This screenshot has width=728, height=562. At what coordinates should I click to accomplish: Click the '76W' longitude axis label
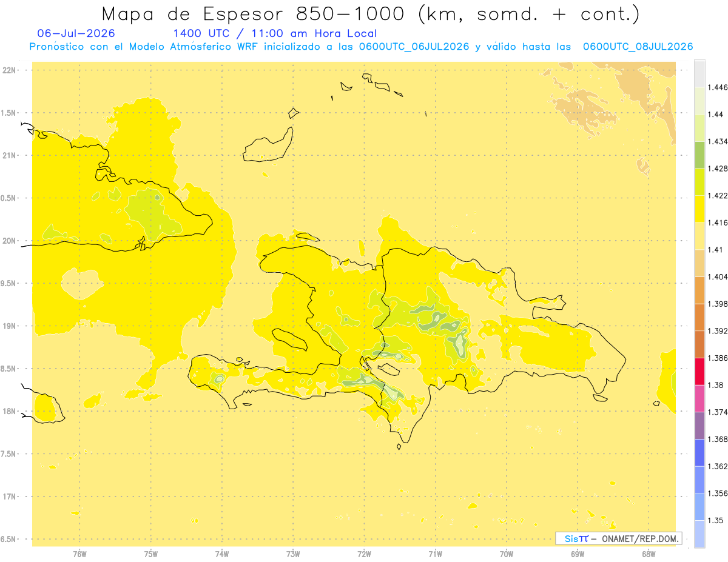tap(79, 554)
